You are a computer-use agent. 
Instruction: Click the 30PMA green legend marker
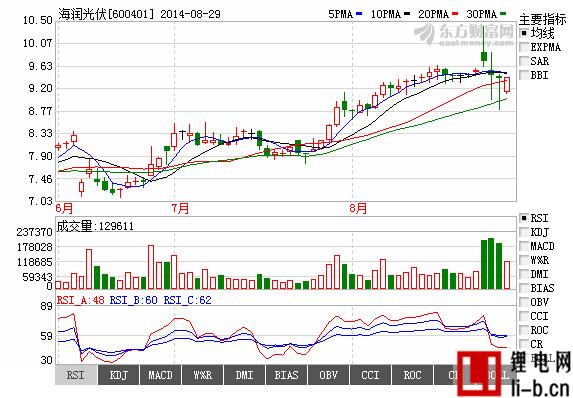(x=503, y=14)
